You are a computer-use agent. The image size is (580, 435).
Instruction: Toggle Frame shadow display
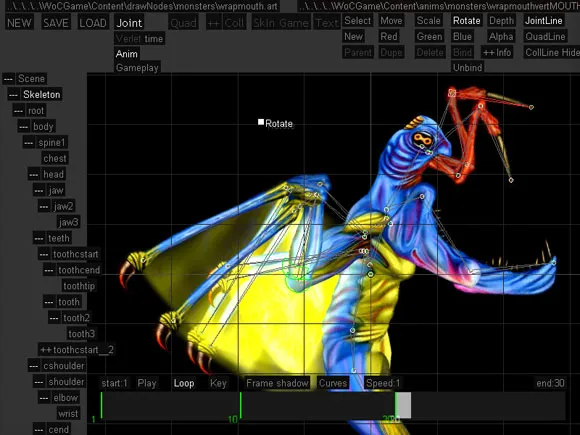(277, 383)
